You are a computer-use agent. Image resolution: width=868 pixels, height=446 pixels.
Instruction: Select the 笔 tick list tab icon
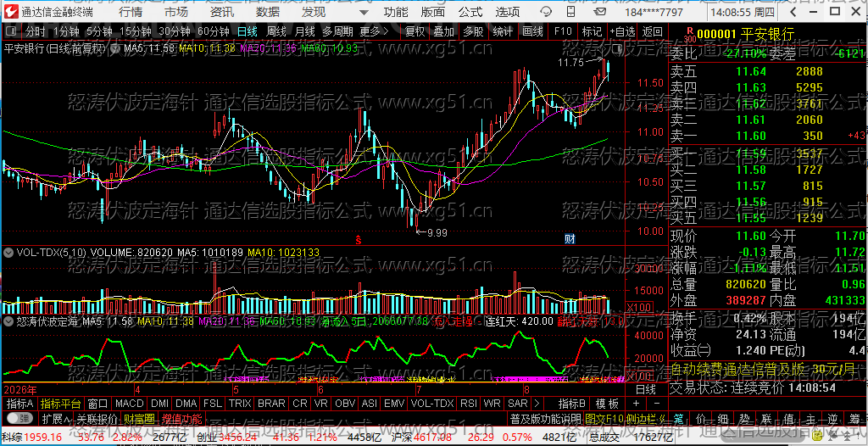pyautogui.click(x=679, y=418)
